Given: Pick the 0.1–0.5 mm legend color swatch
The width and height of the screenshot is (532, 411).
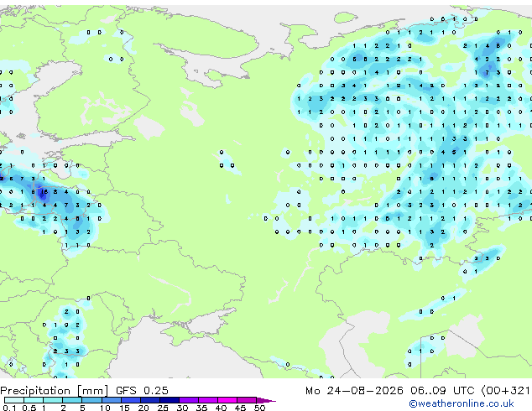Looking at the screenshot, I should click(x=14, y=400).
